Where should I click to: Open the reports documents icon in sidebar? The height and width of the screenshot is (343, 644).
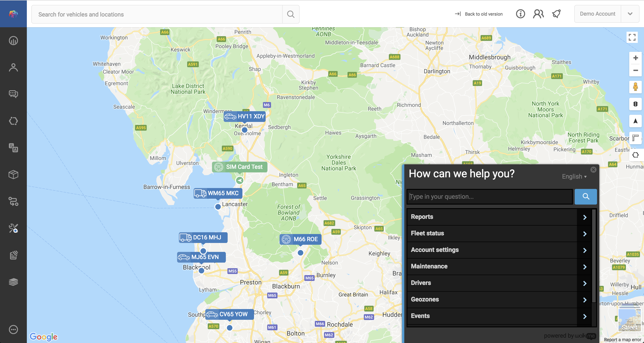[x=13, y=255]
